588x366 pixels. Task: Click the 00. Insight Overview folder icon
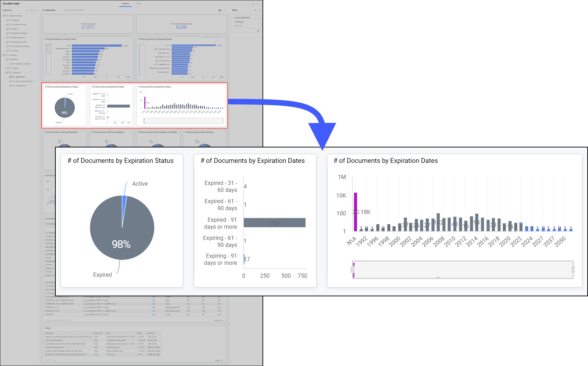coord(4,16)
